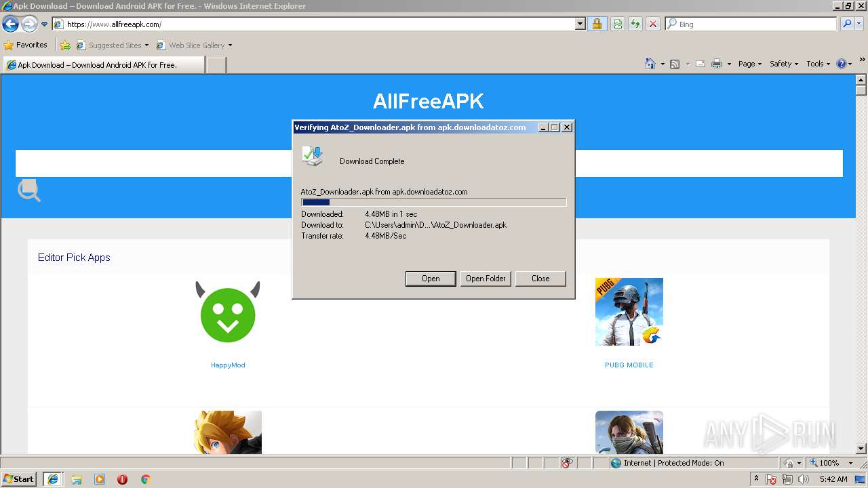Screen dimensions: 868x488
Task: Click the browser Forward arrow button
Action: pyautogui.click(x=29, y=24)
